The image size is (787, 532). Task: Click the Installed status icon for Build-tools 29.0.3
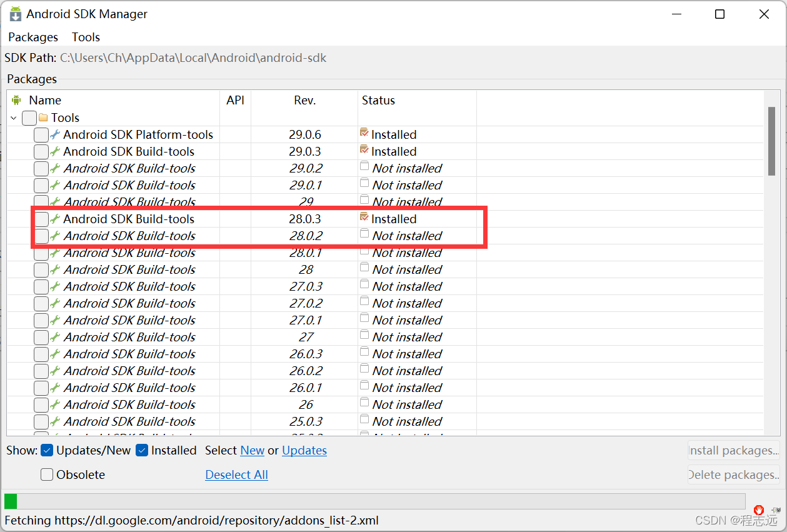pos(364,149)
